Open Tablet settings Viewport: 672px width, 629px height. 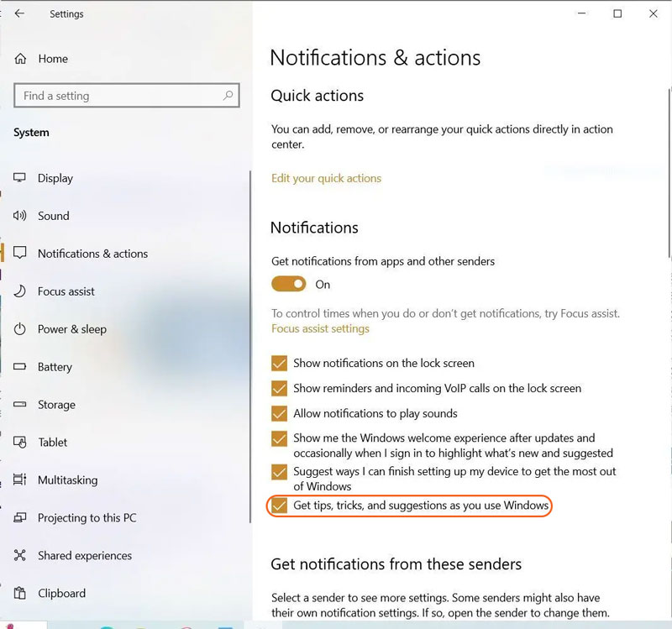pos(53,443)
